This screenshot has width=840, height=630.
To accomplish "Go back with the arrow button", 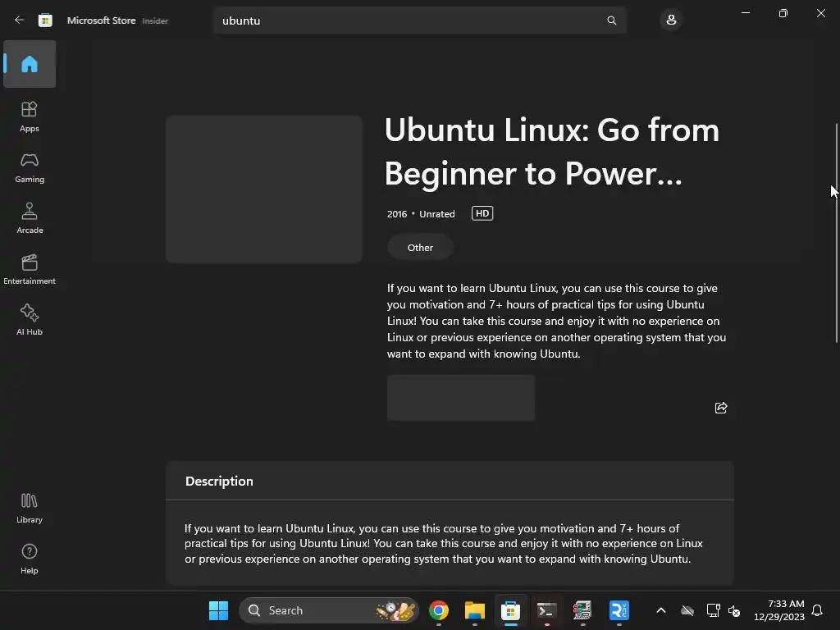I will click(x=20, y=21).
